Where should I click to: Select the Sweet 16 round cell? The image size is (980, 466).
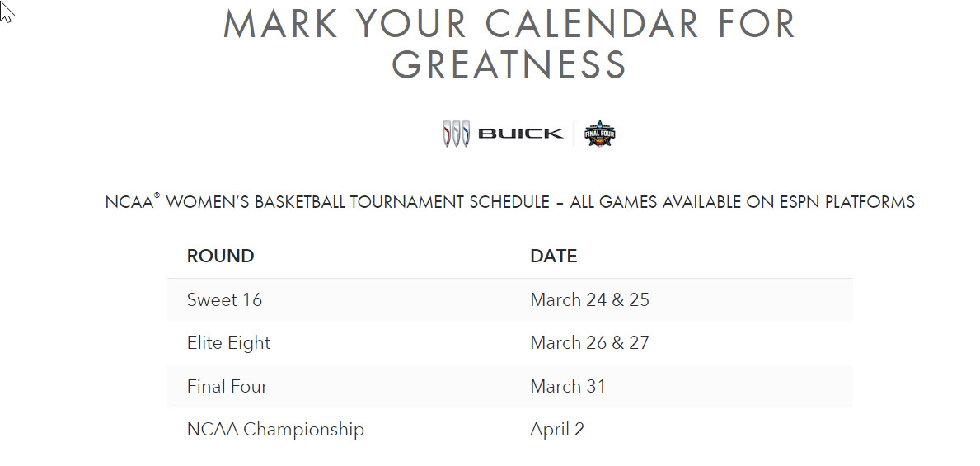click(x=224, y=300)
